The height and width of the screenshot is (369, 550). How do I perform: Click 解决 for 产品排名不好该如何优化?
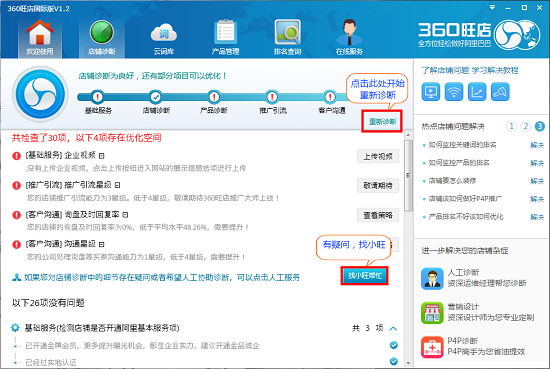pyautogui.click(x=537, y=217)
